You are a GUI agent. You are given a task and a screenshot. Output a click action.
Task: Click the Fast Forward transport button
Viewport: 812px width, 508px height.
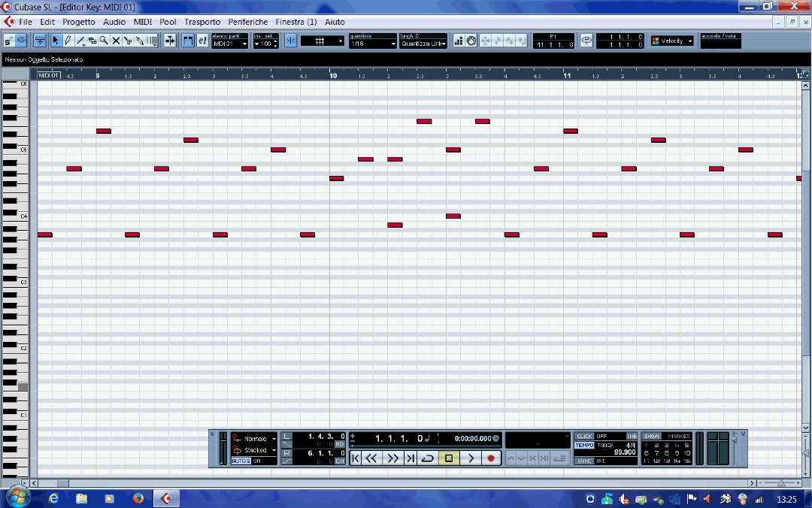393,458
